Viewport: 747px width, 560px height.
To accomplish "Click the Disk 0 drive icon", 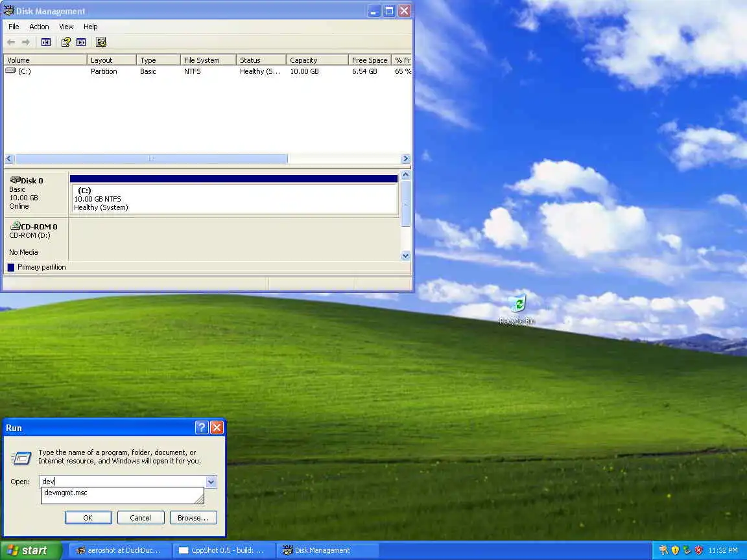I will click(16, 180).
